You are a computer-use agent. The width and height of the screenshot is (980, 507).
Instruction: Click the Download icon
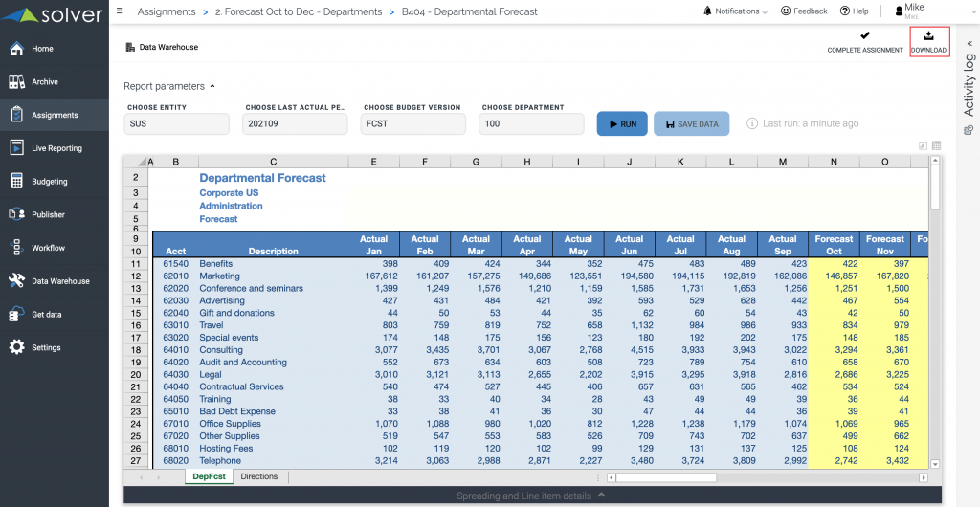coord(928,36)
